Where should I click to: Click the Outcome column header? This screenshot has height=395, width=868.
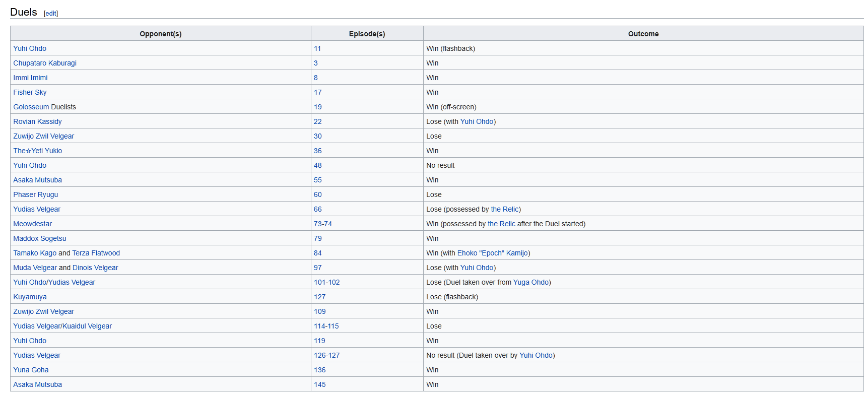643,34
